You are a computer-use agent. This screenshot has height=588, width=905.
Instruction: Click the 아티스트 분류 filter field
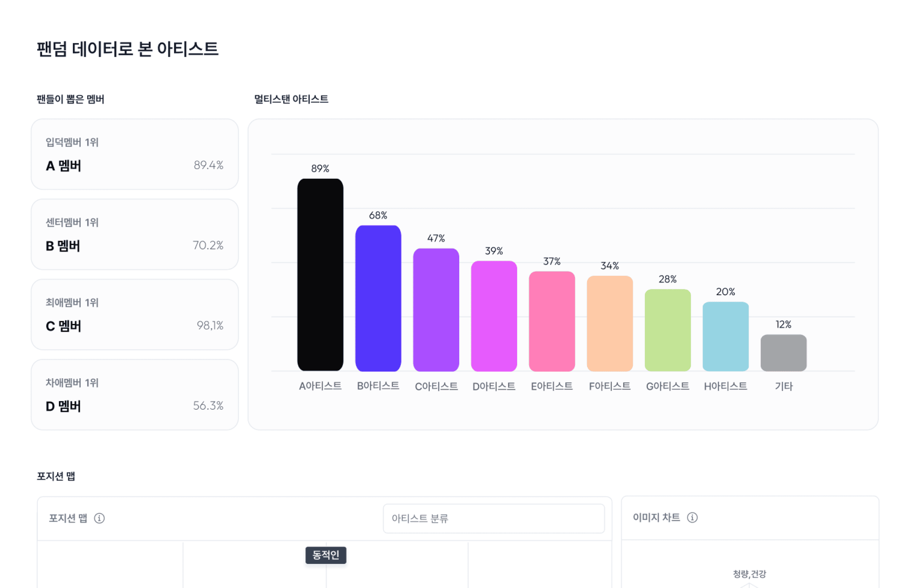(x=494, y=518)
